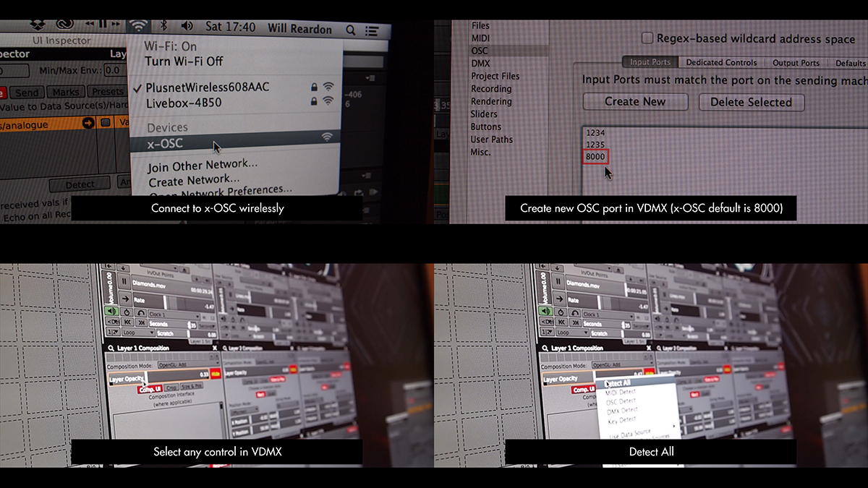
Task: Open the Notification Center list icon
Action: pyautogui.click(x=372, y=31)
